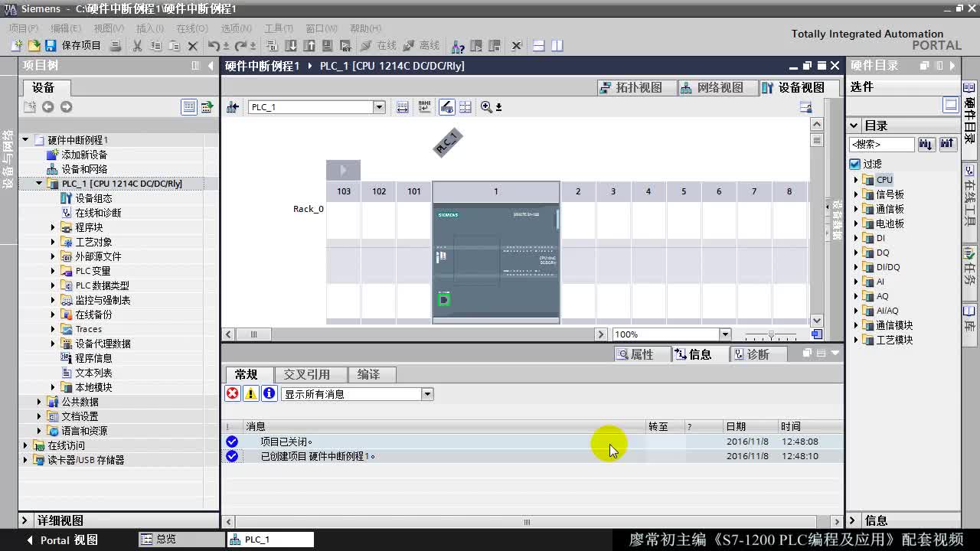980x551 pixels.
Task: Click the zoom slider at editor bottom
Action: (771, 334)
